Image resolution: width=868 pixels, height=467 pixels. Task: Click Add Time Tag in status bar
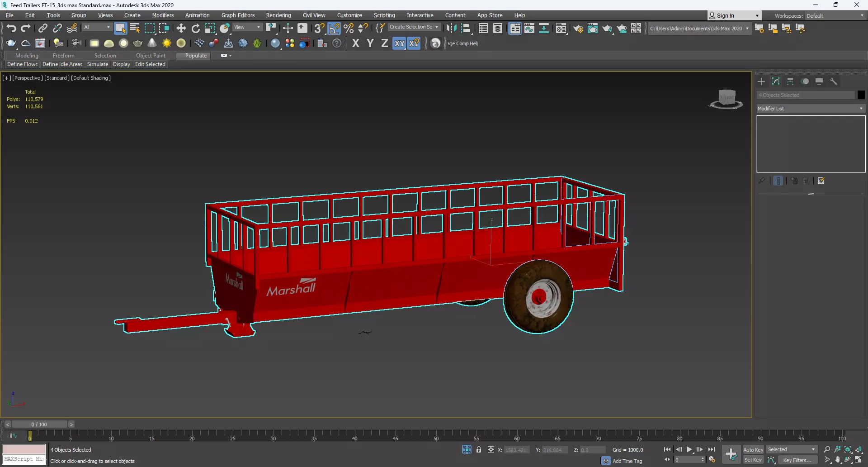point(627,461)
